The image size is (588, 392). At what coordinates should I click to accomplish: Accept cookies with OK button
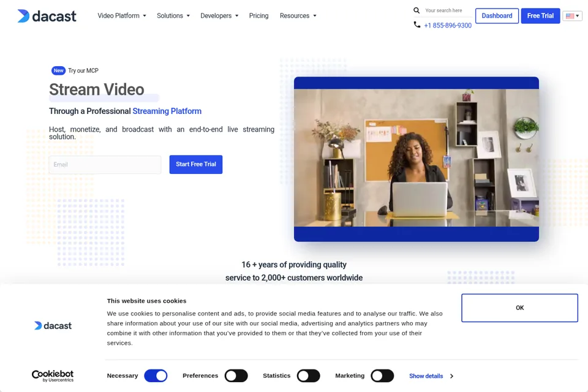(x=519, y=307)
